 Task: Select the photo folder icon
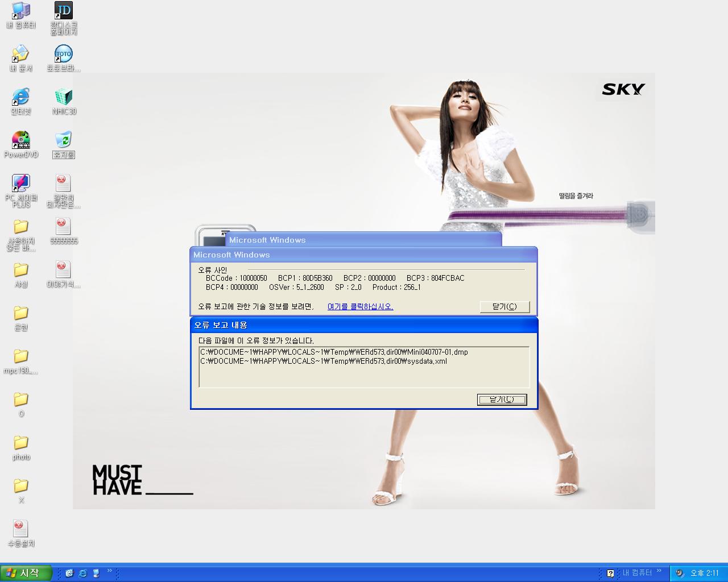coord(21,447)
